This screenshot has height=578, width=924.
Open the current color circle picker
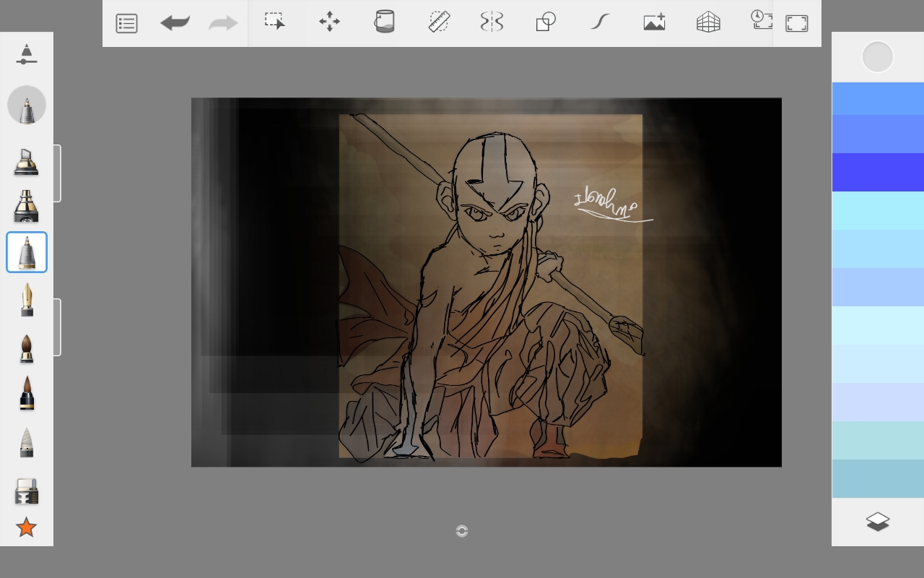[878, 57]
